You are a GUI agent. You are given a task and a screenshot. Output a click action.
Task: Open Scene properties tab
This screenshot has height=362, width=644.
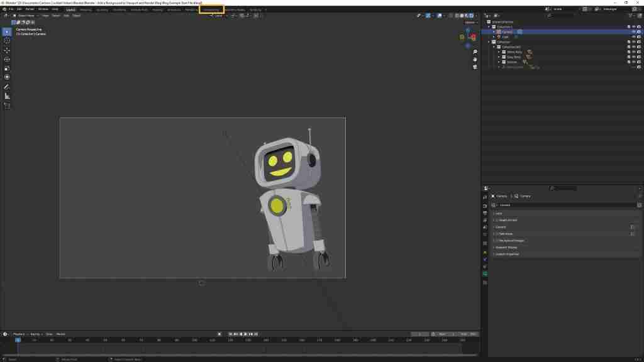(485, 228)
